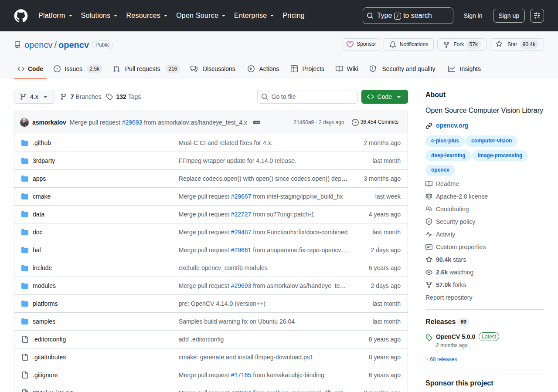Image resolution: width=558 pixels, height=392 pixels.
Task: Open the opencv.org website link
Action: point(452,125)
